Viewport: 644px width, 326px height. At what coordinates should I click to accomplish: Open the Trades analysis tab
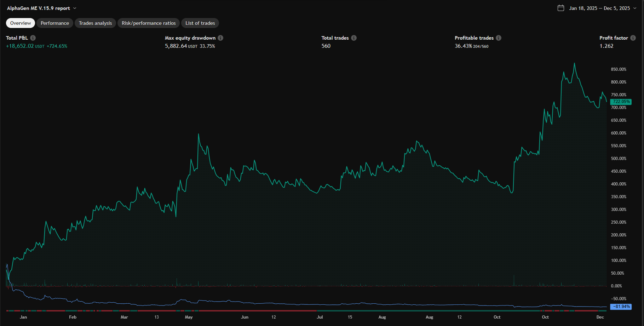[x=95, y=23]
